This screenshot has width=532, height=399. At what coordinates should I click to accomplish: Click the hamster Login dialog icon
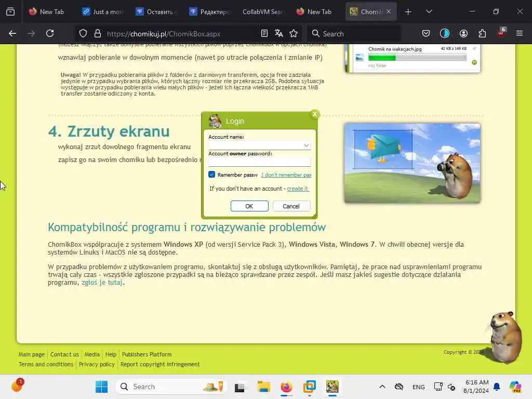click(x=215, y=121)
